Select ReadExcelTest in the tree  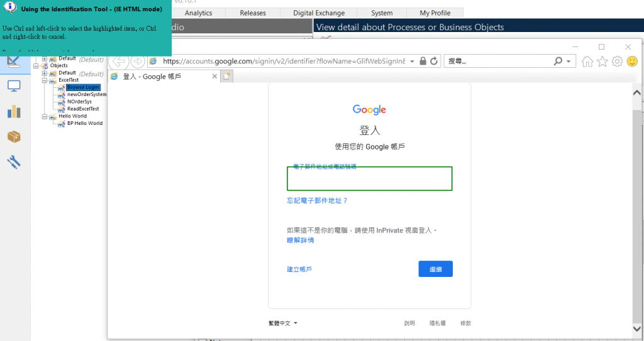coord(83,109)
